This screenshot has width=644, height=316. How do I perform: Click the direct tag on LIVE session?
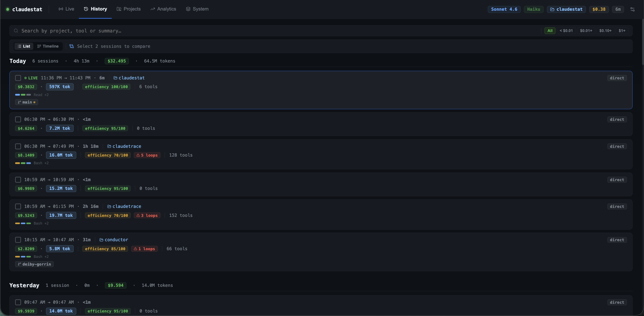pyautogui.click(x=617, y=78)
